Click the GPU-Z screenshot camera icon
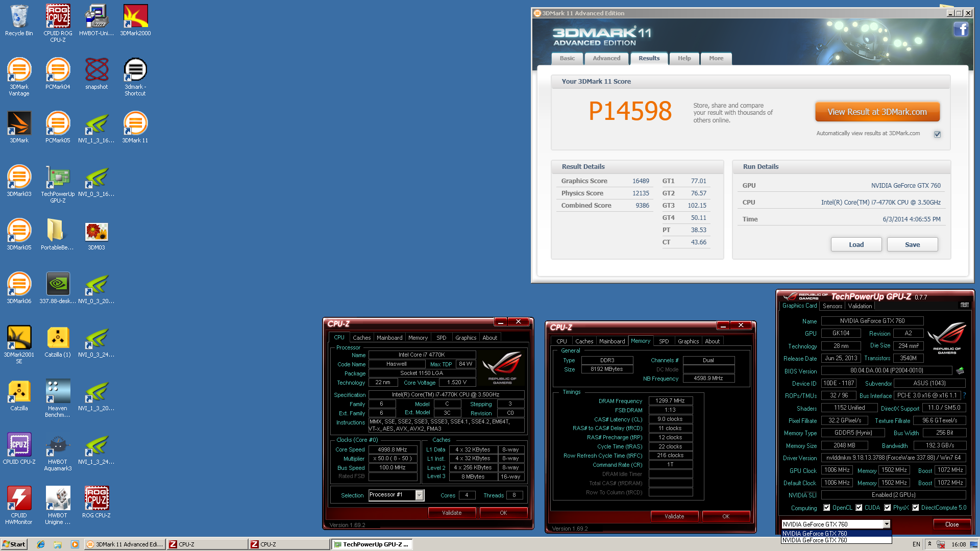Viewport: 980px width, 551px height. (964, 305)
